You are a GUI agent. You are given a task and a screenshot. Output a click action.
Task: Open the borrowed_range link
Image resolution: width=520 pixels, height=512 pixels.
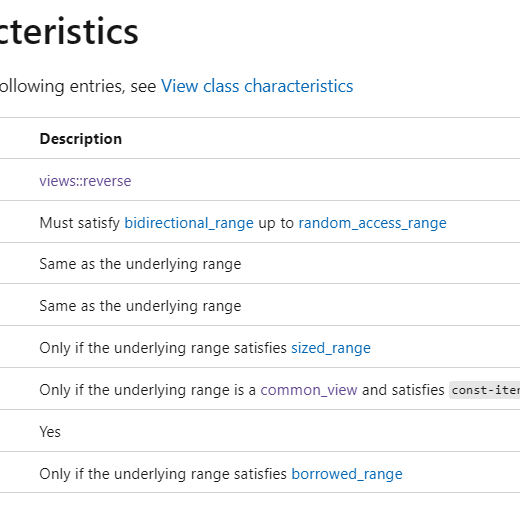tap(347, 474)
